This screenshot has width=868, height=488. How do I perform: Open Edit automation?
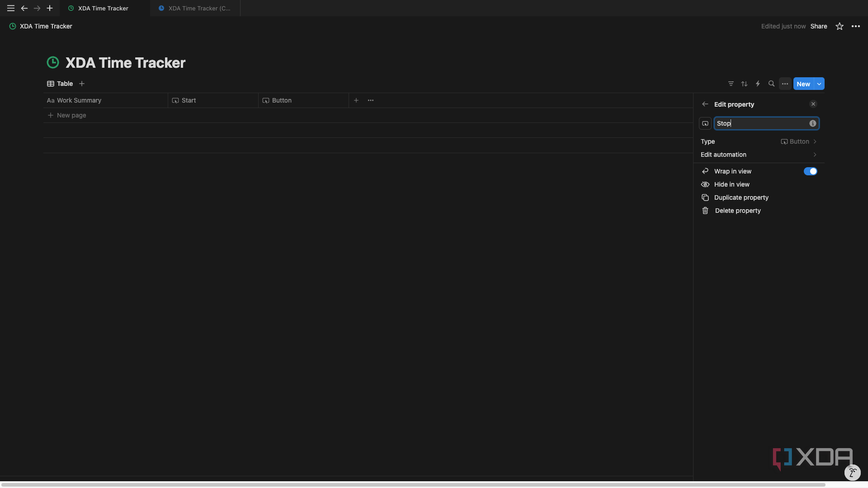[x=759, y=155]
